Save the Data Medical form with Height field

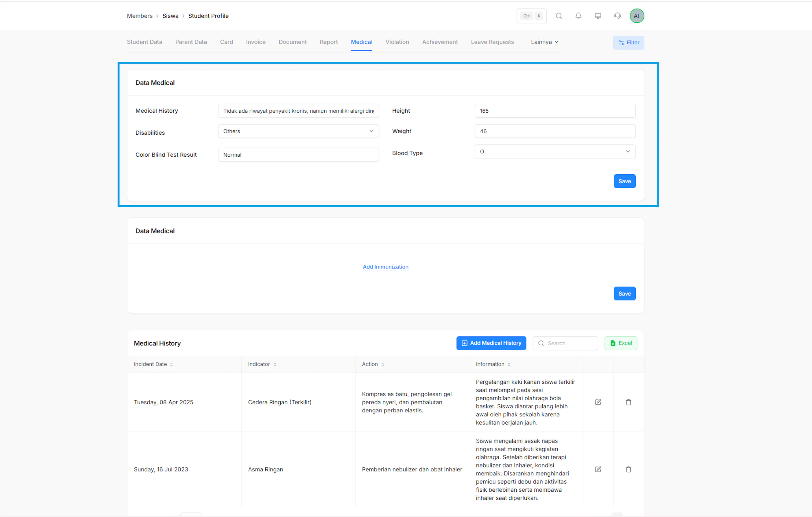coord(624,181)
